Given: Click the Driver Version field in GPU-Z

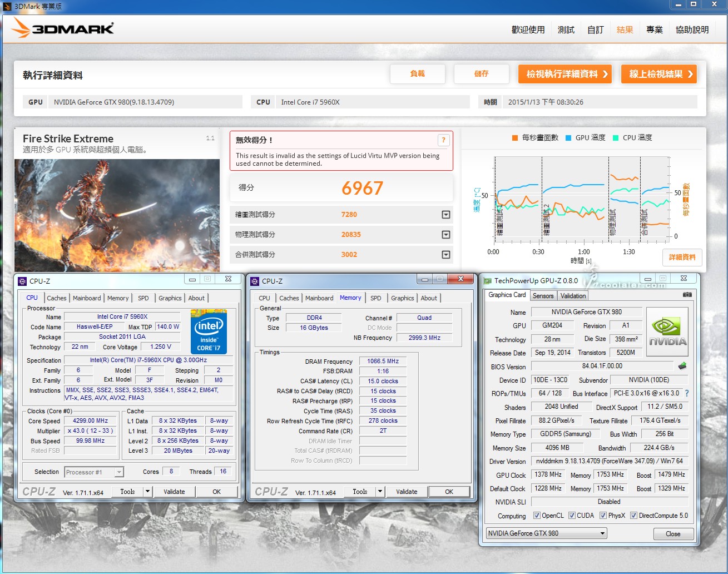Looking at the screenshot, I should click(x=610, y=462).
